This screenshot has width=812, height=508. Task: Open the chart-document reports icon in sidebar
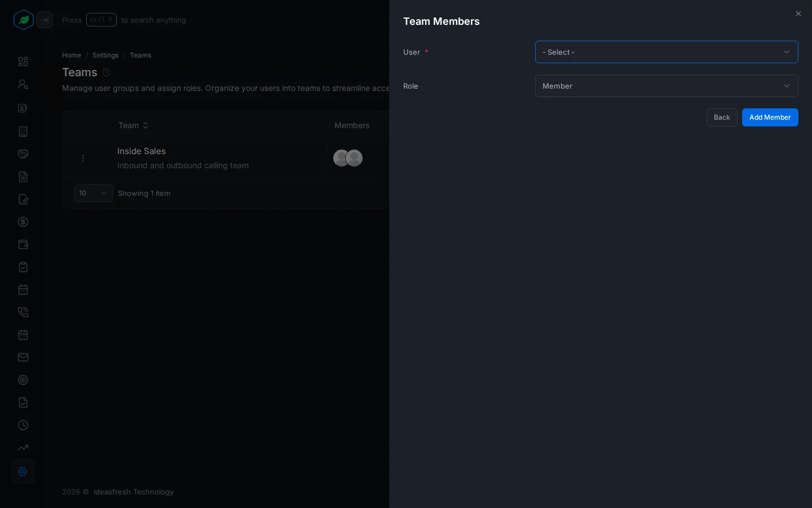(23, 402)
